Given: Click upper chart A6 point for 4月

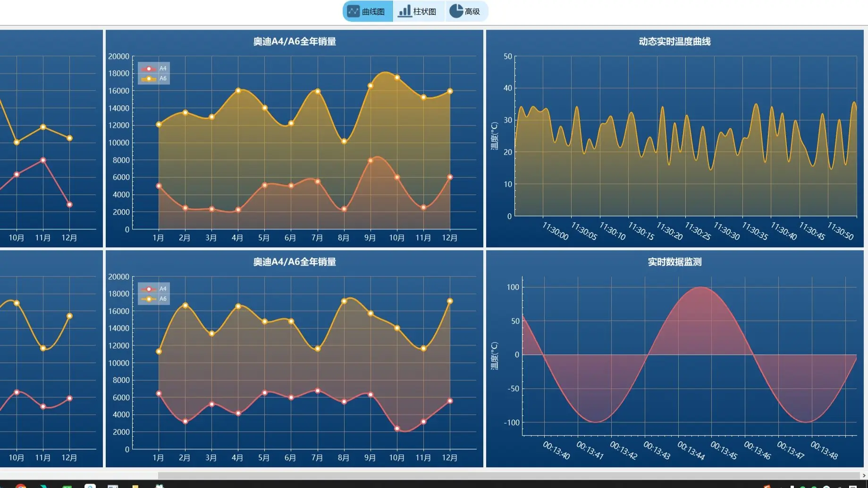Looking at the screenshot, I should tap(238, 91).
